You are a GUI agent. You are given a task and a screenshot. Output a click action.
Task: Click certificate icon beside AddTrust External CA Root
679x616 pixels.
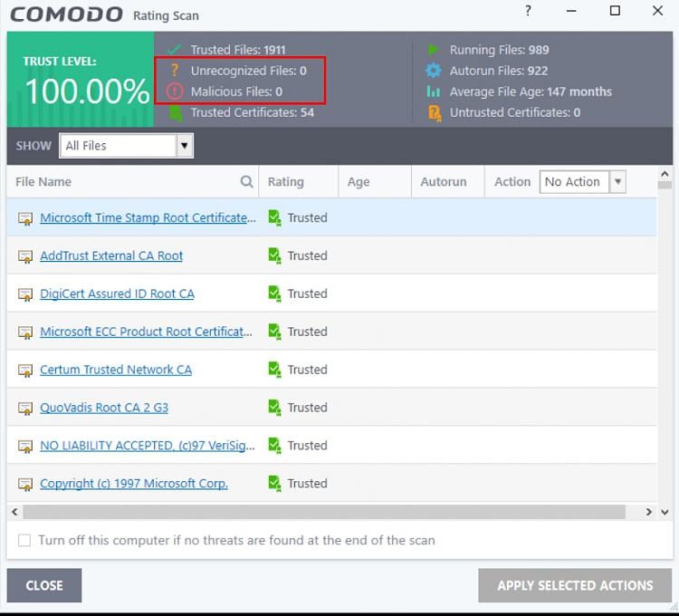[x=25, y=256]
